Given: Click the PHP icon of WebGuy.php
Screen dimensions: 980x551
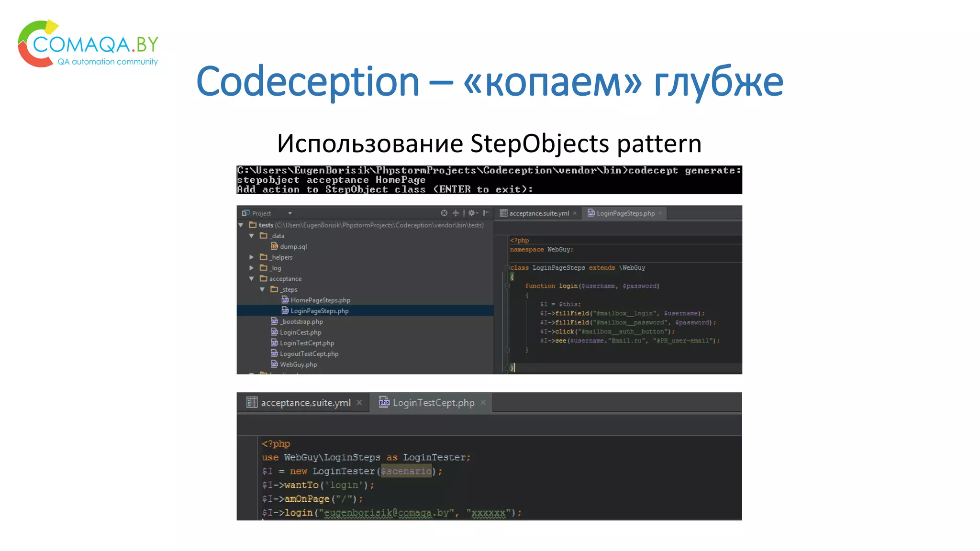Looking at the screenshot, I should tap(274, 364).
